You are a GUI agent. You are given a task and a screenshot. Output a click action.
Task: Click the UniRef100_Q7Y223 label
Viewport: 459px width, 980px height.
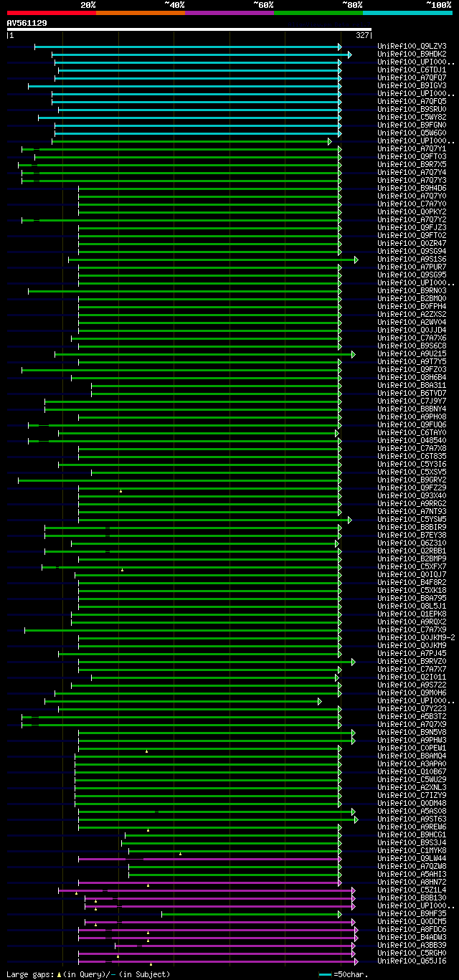click(412, 709)
